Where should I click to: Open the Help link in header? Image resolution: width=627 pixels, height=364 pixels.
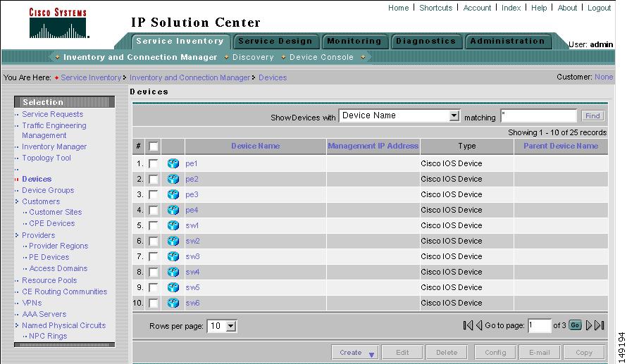click(x=539, y=8)
